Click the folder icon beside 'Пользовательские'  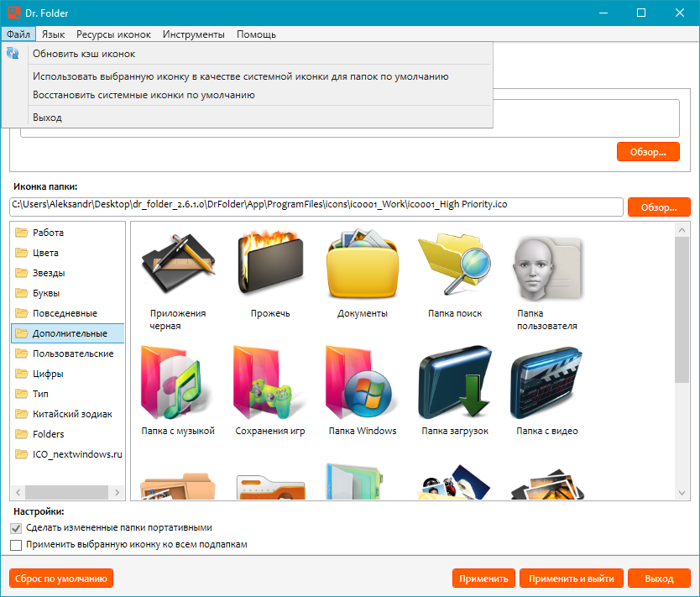tap(21, 353)
